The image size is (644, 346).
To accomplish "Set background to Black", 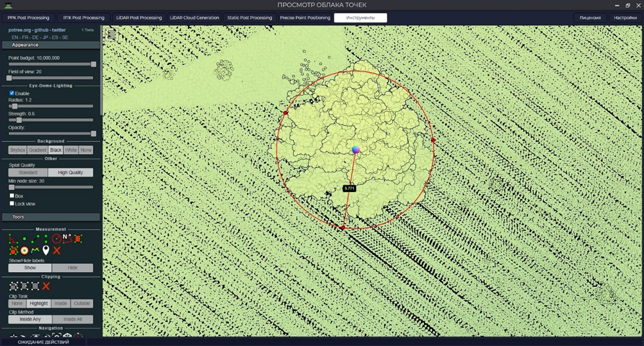I will point(55,150).
